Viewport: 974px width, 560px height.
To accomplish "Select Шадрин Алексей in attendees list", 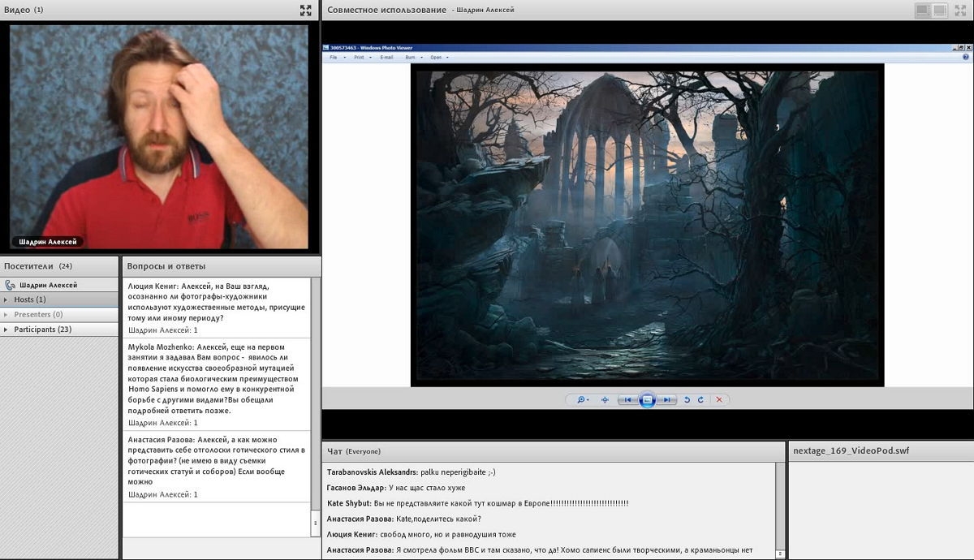I will point(59,285).
